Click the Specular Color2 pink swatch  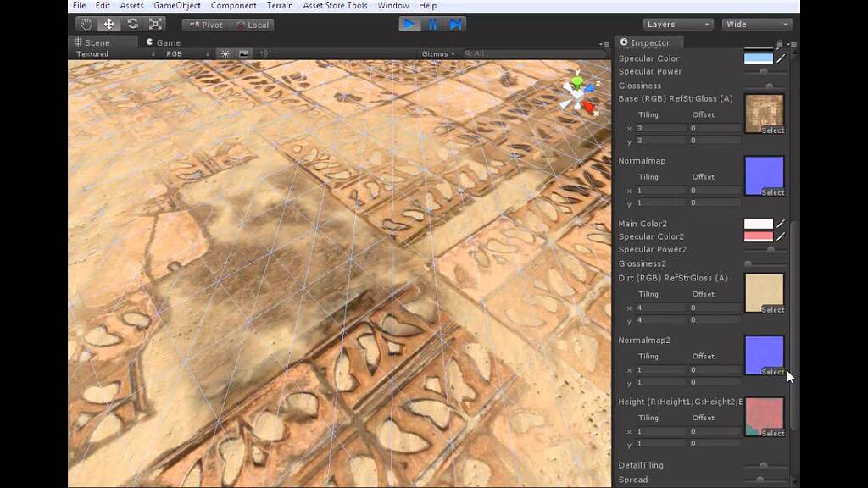tap(759, 236)
